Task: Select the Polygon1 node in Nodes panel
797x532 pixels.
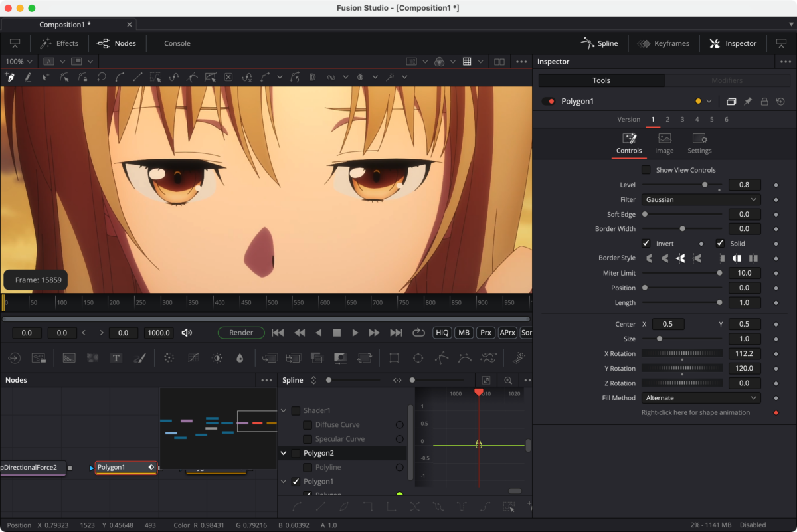Action: [x=126, y=468]
